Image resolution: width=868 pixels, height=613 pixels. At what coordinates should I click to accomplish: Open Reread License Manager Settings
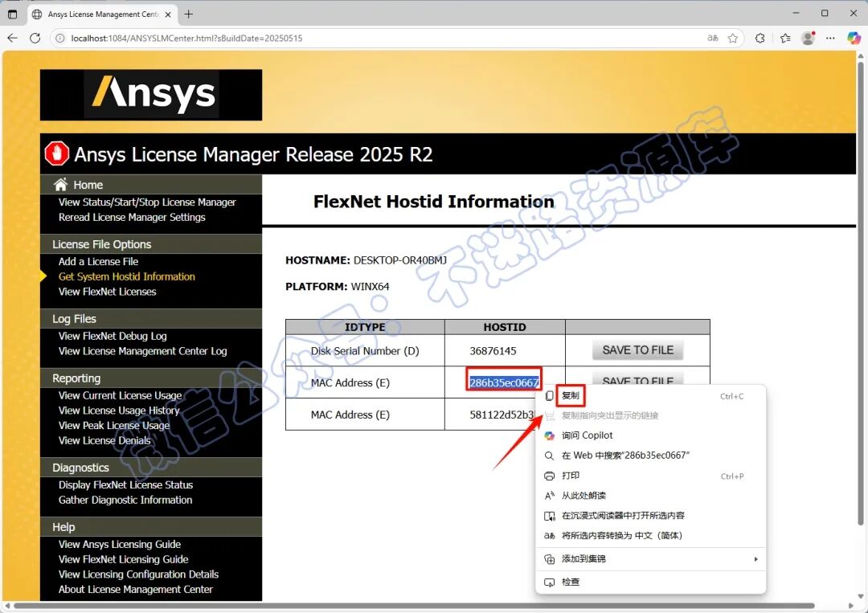[x=132, y=217]
